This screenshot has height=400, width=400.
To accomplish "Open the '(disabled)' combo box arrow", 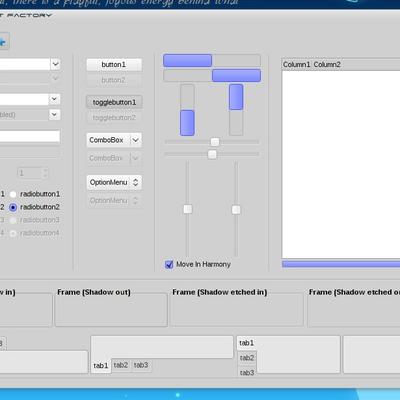I will [54, 115].
